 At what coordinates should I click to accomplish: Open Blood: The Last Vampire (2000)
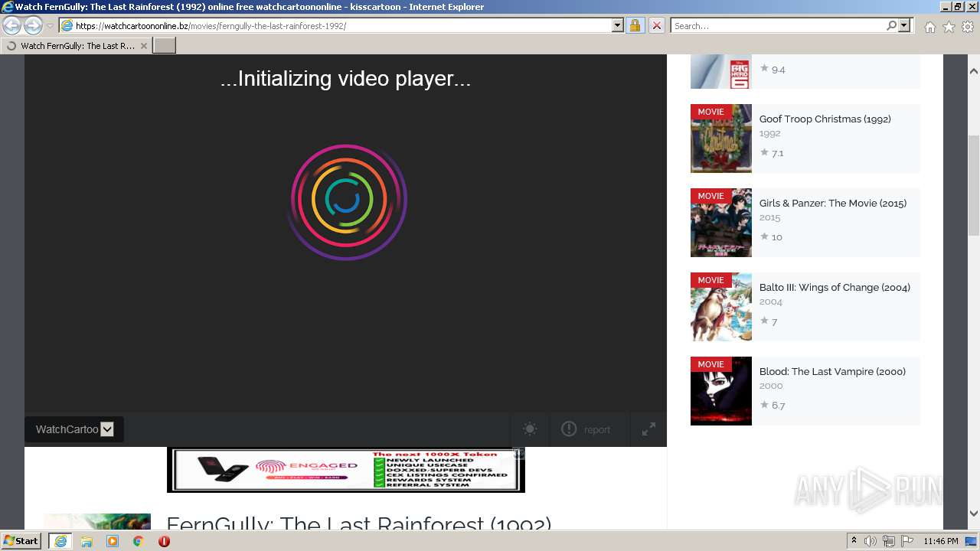click(x=832, y=371)
